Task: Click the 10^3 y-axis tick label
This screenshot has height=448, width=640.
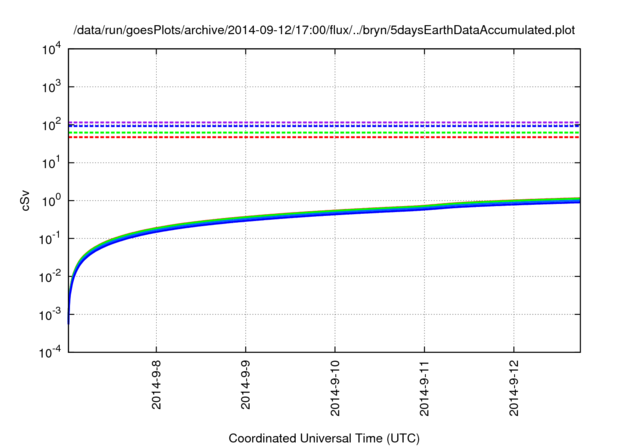Action: click(51, 87)
